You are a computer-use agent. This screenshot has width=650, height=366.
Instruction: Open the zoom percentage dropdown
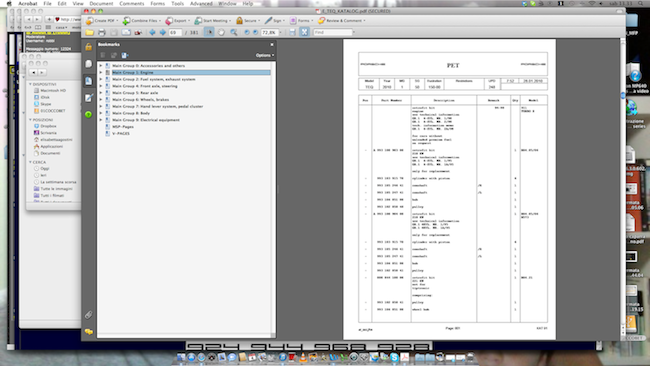(280, 32)
